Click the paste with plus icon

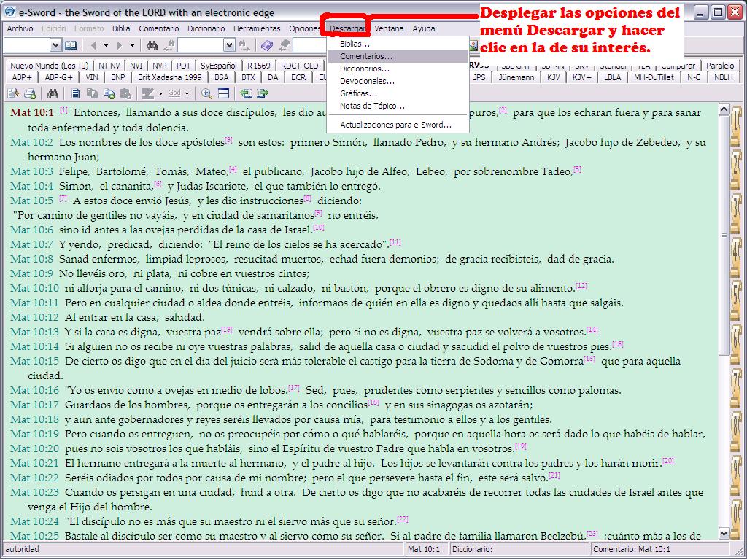109,94
